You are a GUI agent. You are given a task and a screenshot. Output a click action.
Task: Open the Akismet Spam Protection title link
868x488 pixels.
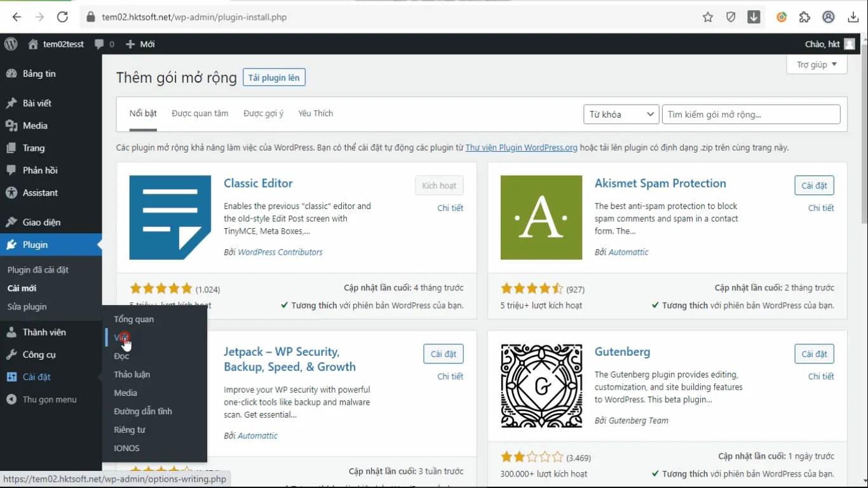[x=660, y=183]
